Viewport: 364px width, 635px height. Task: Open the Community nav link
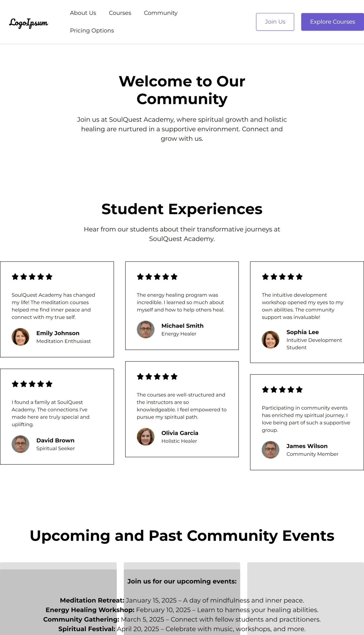click(x=160, y=13)
